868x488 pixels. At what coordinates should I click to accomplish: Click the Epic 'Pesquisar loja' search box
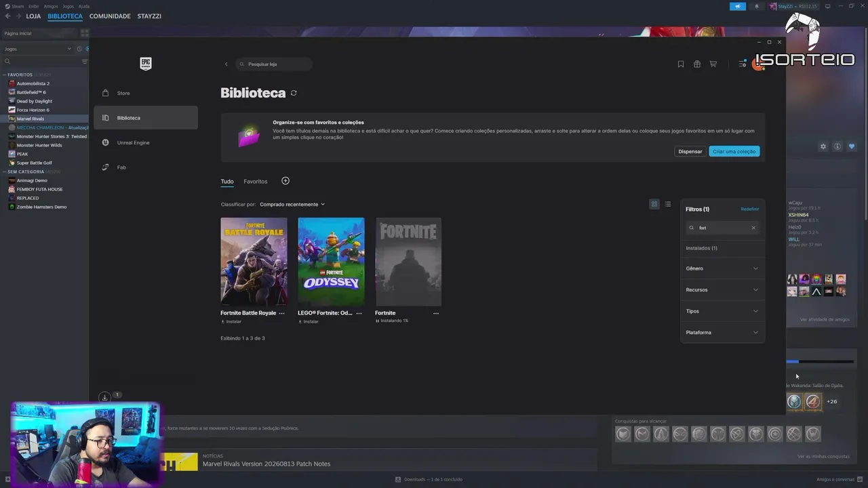point(274,64)
